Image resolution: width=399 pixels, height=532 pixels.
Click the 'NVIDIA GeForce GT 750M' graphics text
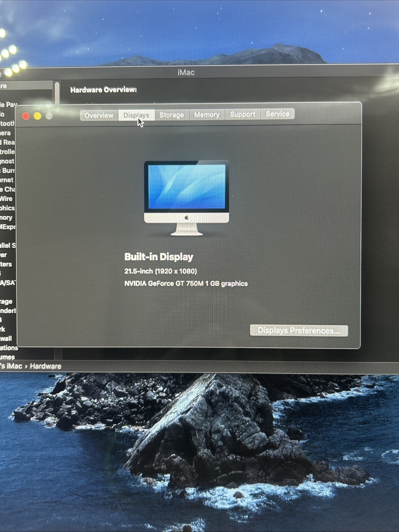186,283
